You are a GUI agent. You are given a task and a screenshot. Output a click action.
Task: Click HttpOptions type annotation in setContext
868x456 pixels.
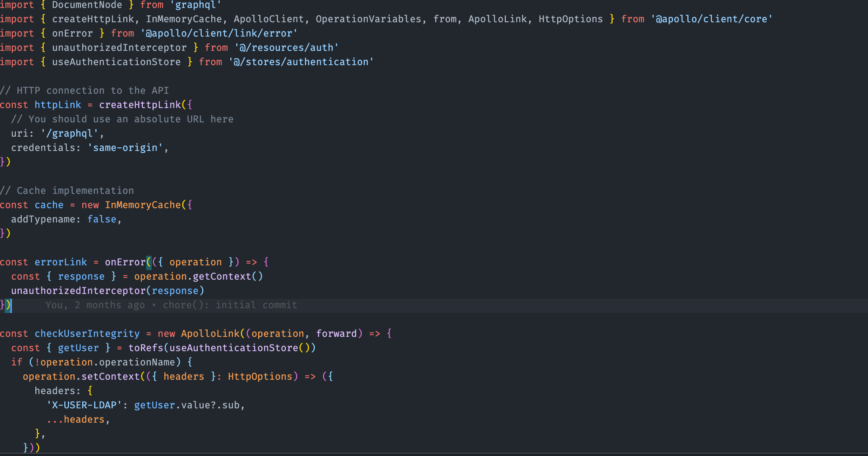pos(260,377)
